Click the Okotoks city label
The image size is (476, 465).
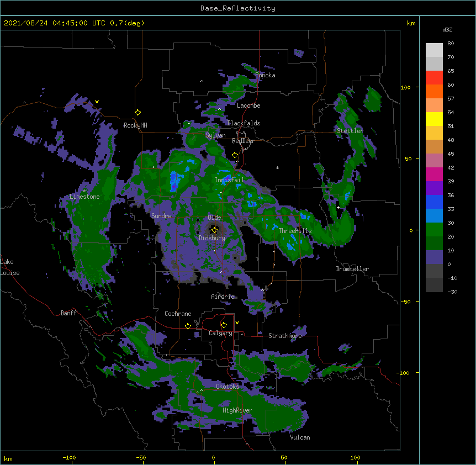tap(228, 387)
